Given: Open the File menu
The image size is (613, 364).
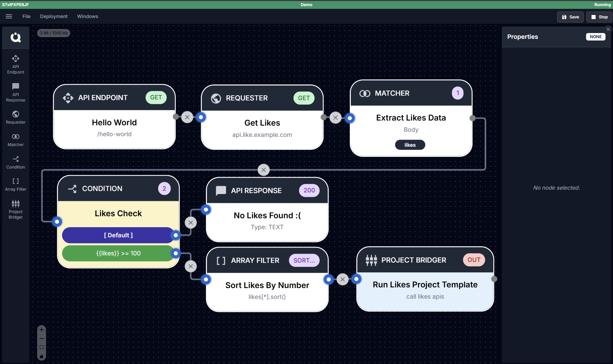Looking at the screenshot, I should (26, 16).
